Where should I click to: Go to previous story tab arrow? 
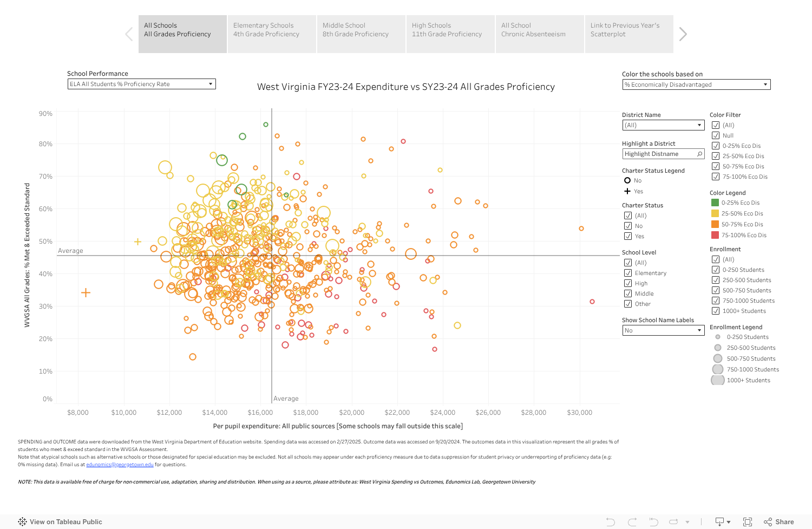point(129,34)
